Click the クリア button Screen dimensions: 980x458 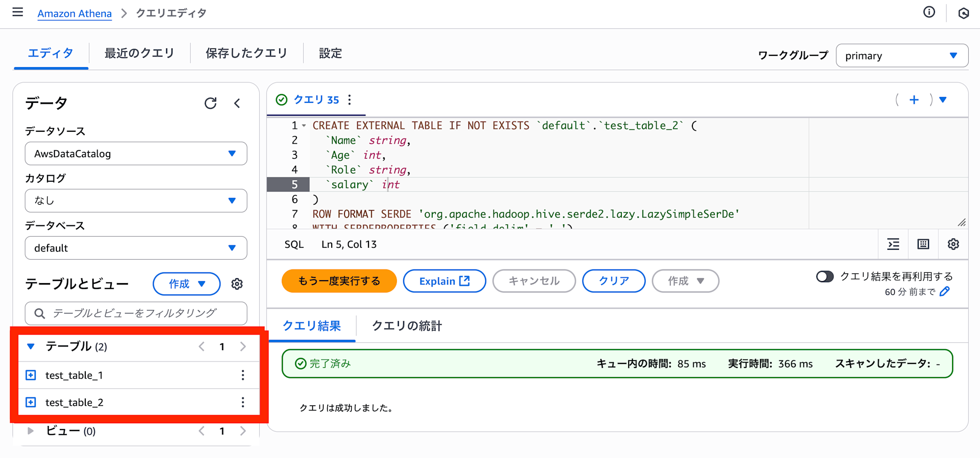(x=613, y=281)
